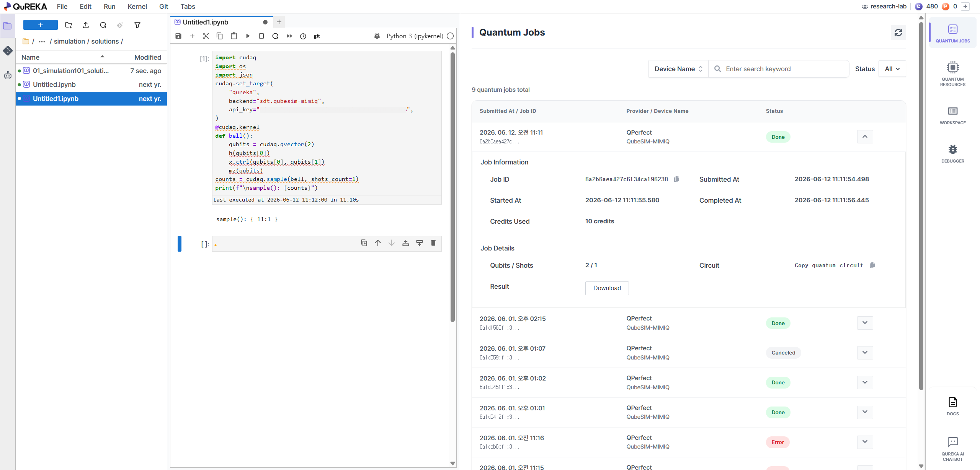Open the Debugger side panel
980x470 pixels.
(953, 154)
